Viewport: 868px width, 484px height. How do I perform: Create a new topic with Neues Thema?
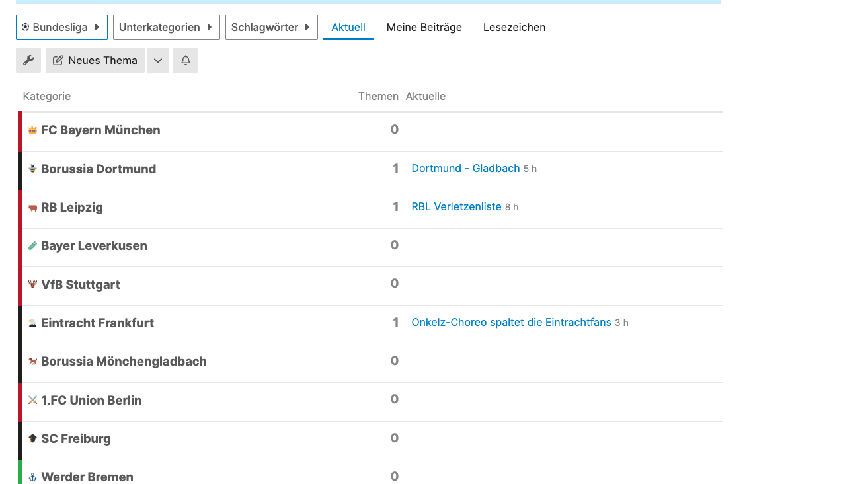click(95, 60)
